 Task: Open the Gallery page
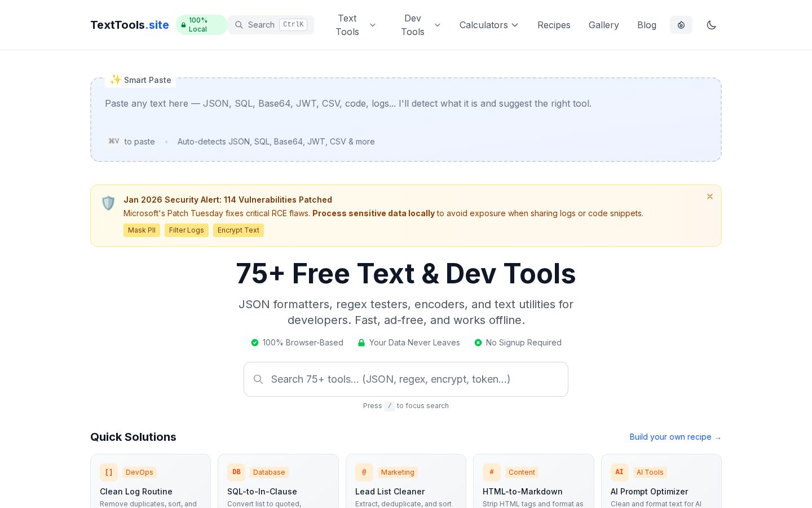click(603, 25)
